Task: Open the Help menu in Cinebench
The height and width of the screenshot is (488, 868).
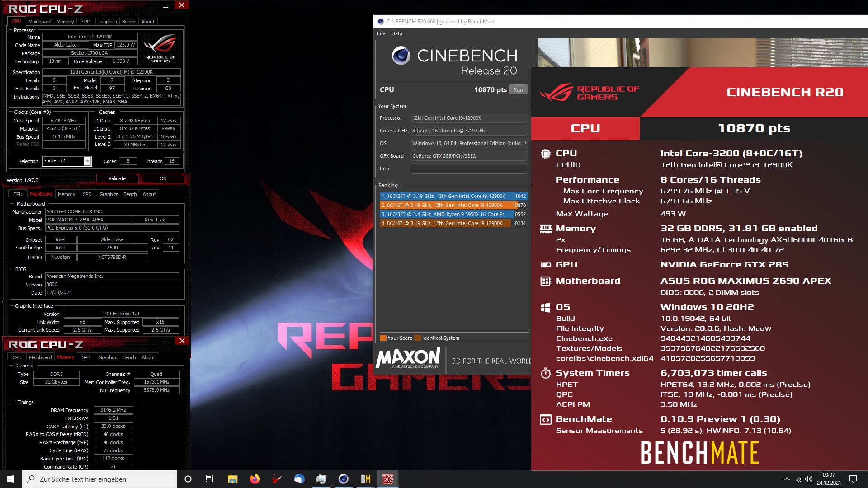Action: tap(396, 33)
